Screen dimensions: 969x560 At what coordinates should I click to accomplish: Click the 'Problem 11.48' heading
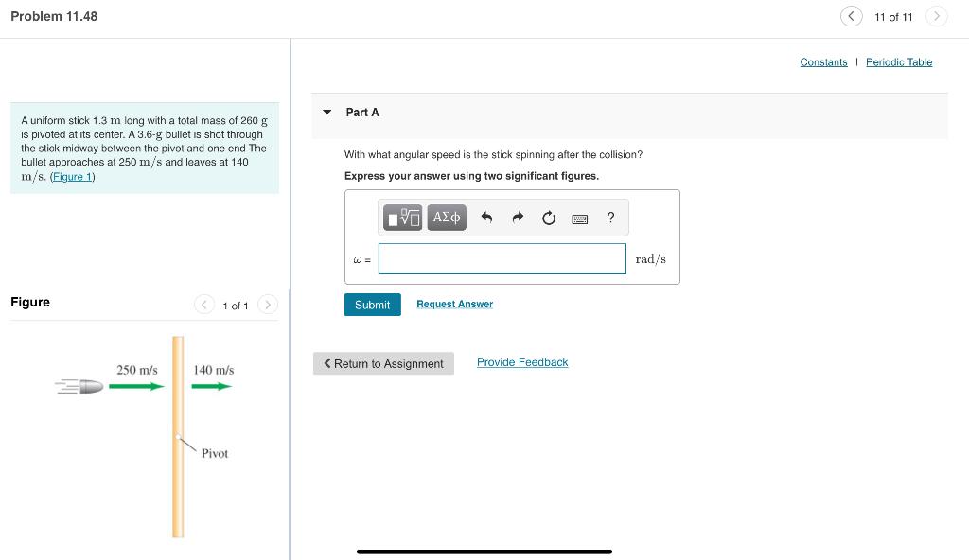(x=54, y=17)
